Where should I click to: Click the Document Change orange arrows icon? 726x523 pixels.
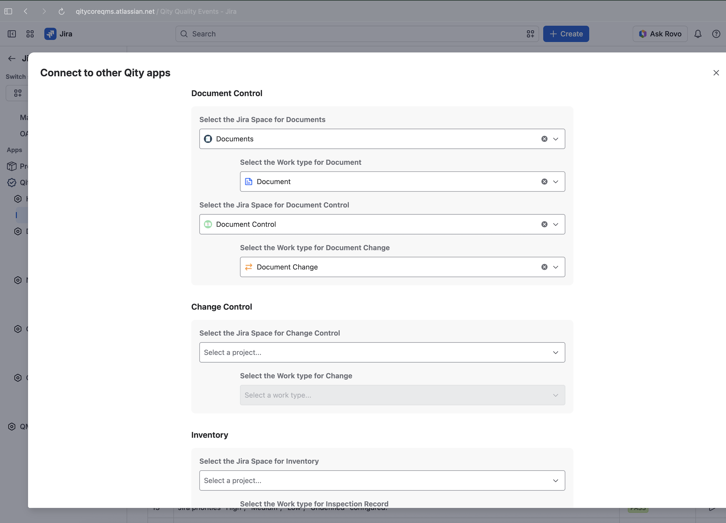pos(249,267)
